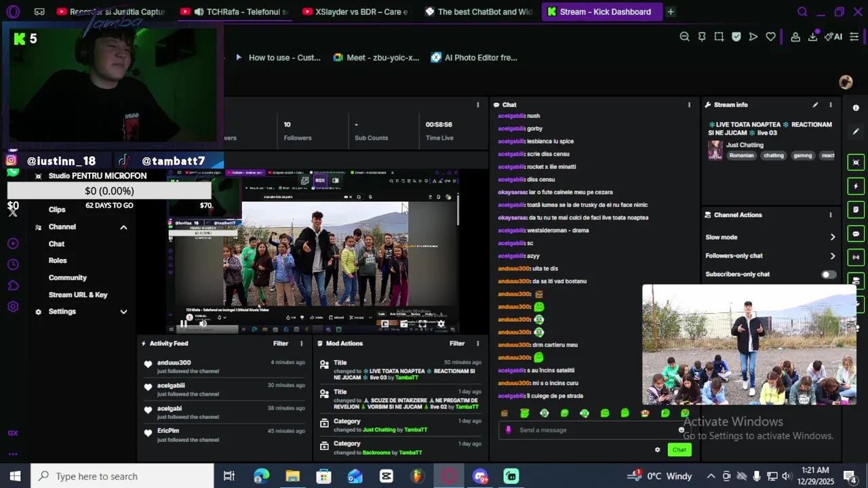Open 'AI Photo Editor' bookmark
This screenshot has width=868, height=488.
(474, 58)
